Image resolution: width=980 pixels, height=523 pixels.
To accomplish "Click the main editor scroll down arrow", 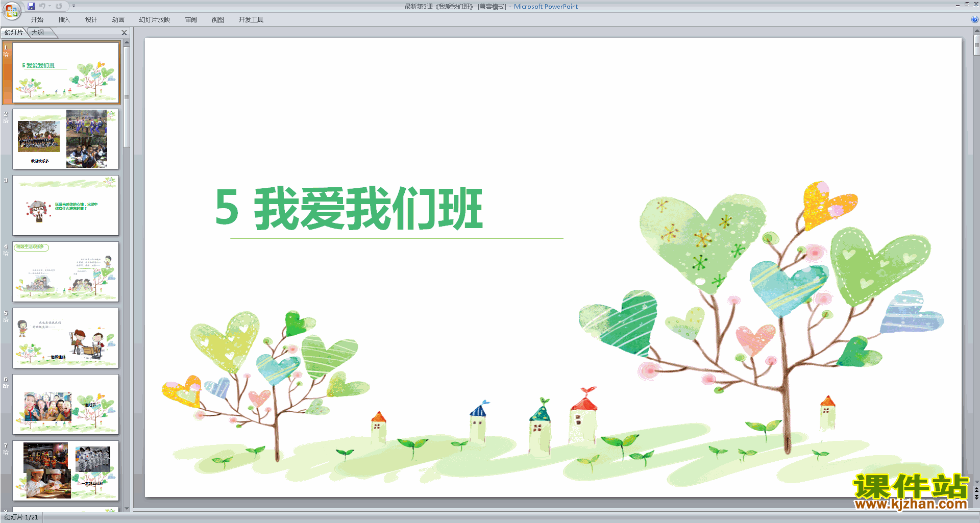I will (976, 482).
